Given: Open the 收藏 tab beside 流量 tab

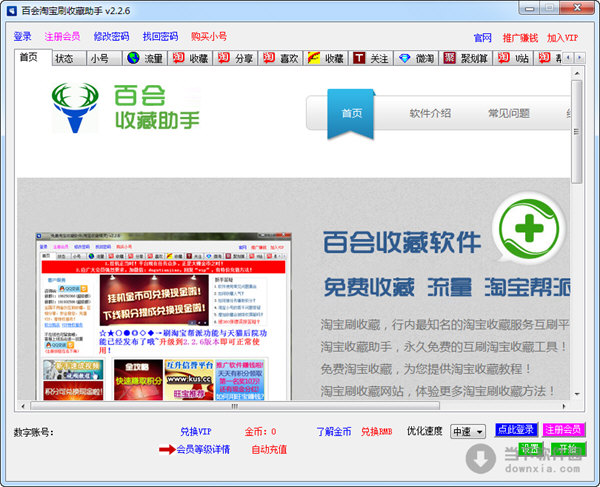Looking at the screenshot, I should (x=190, y=58).
